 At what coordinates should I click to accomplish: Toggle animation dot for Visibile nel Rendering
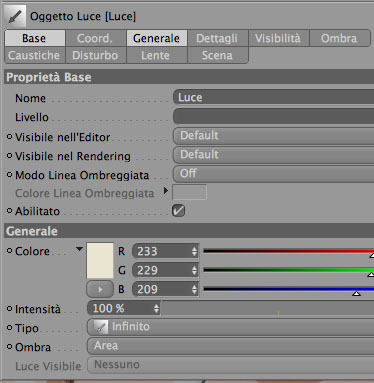click(x=9, y=156)
